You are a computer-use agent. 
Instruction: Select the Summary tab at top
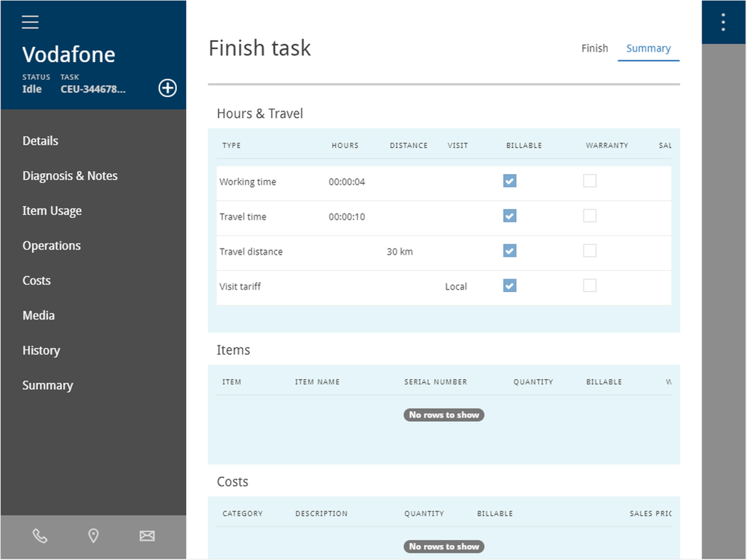point(648,49)
